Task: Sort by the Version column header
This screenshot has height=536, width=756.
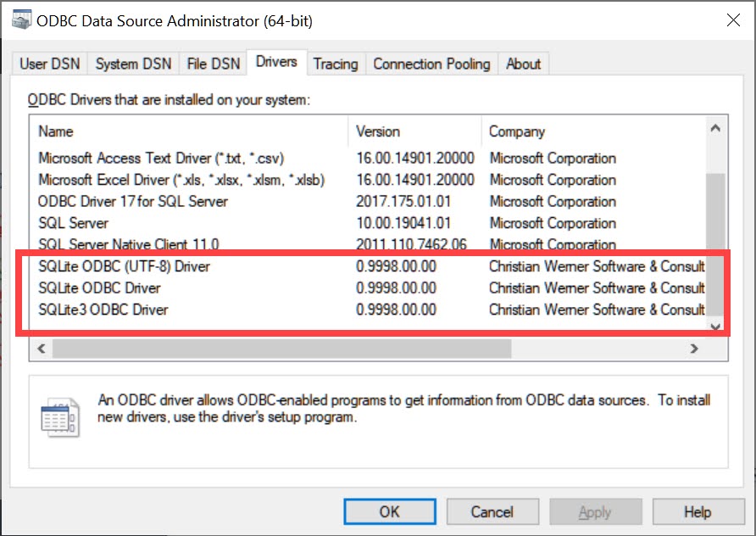Action: pos(414,131)
